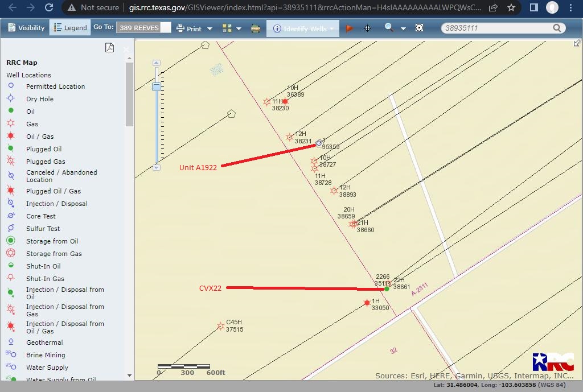583x392 pixels.
Task: Click the Print button
Action: (189, 28)
